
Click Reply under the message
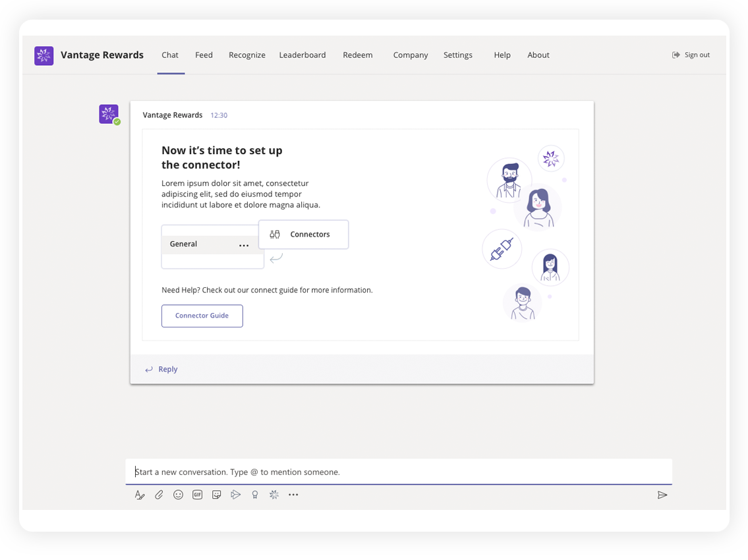tap(167, 369)
